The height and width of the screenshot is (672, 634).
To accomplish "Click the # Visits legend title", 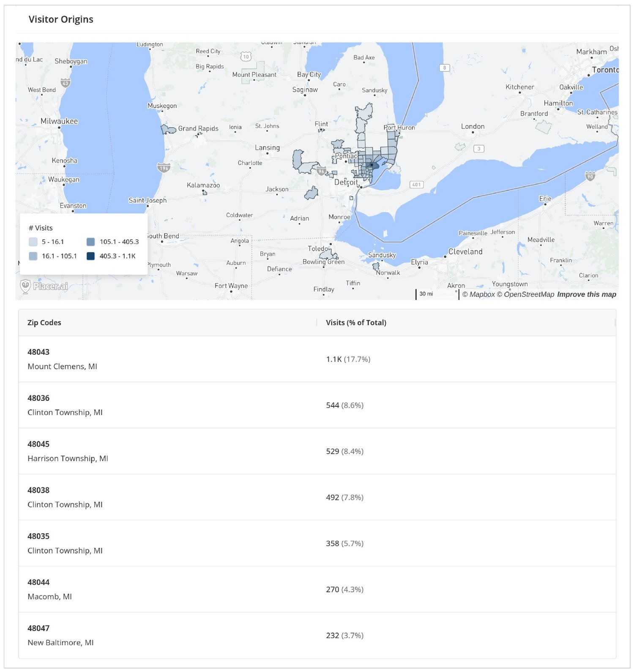I will coord(41,228).
